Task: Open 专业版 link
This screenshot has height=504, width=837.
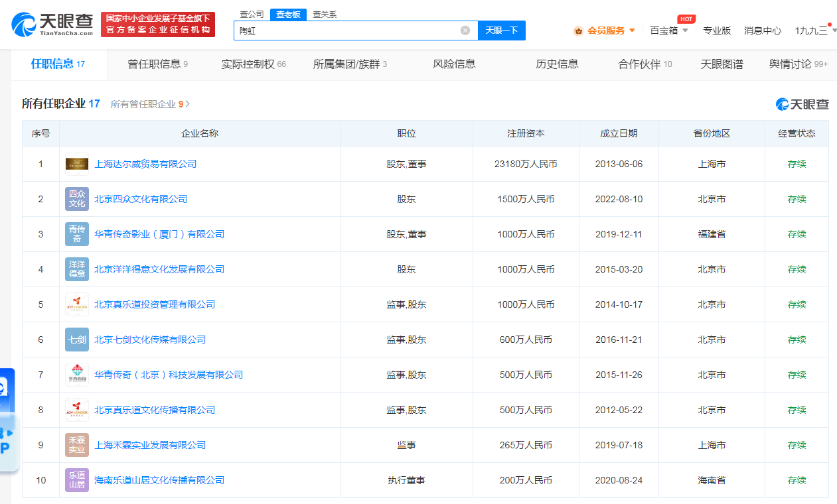Action: 717,31
